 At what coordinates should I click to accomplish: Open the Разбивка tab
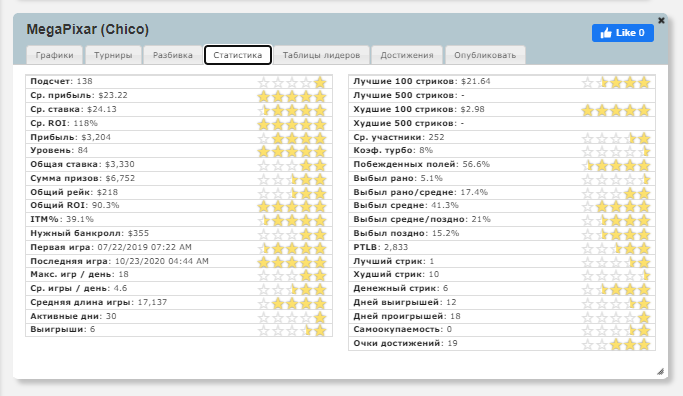pyautogui.click(x=173, y=55)
